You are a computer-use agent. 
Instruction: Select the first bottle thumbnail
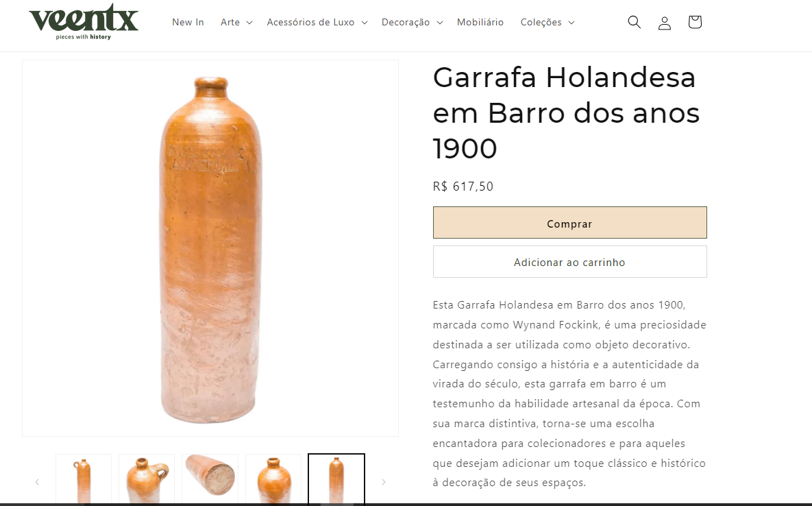tap(84, 479)
